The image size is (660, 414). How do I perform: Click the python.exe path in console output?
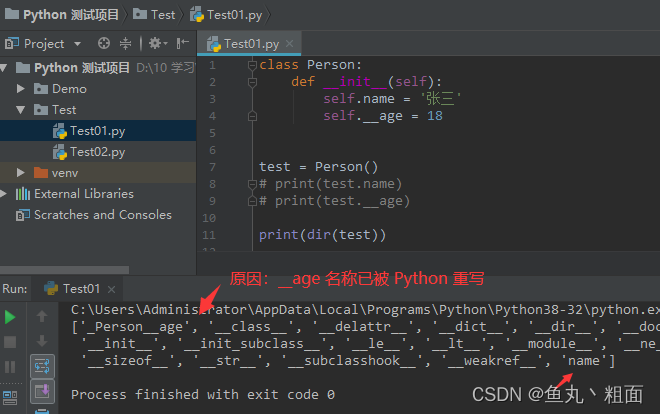[x=365, y=310]
